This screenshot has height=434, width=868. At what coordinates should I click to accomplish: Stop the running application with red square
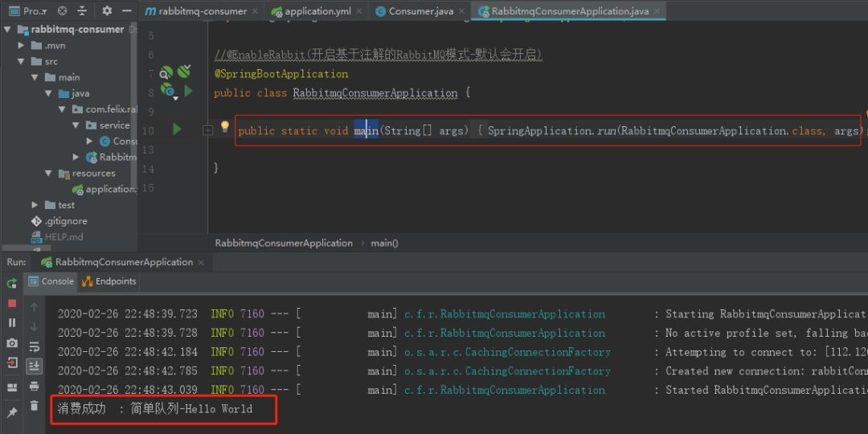(x=12, y=303)
